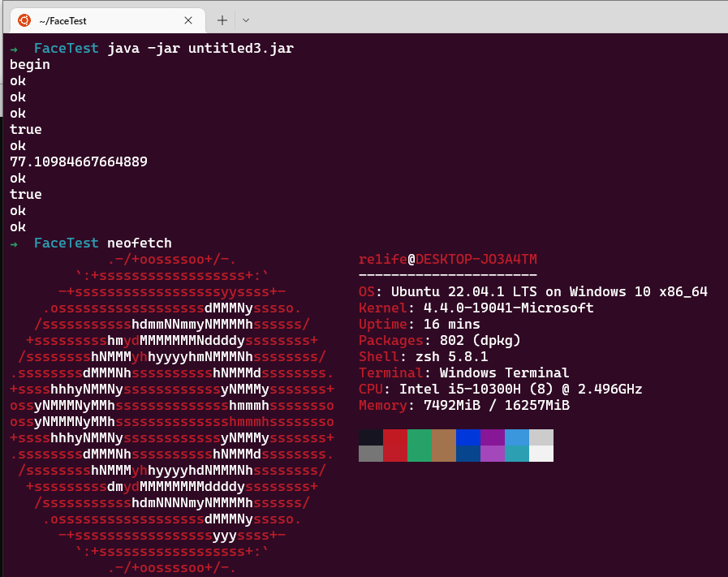Choose the white palette block

541,454
